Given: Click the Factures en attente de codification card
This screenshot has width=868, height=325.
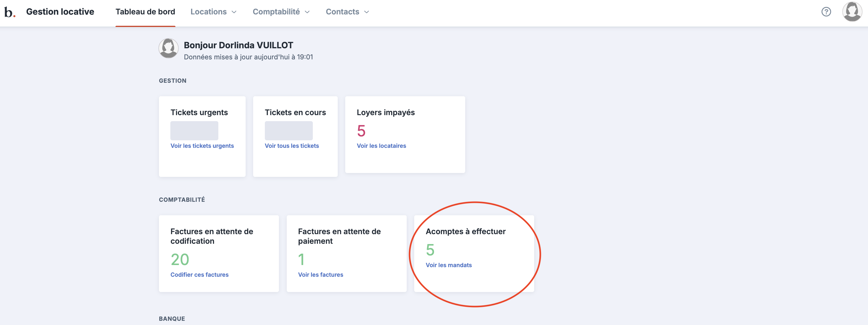Looking at the screenshot, I should point(218,253).
